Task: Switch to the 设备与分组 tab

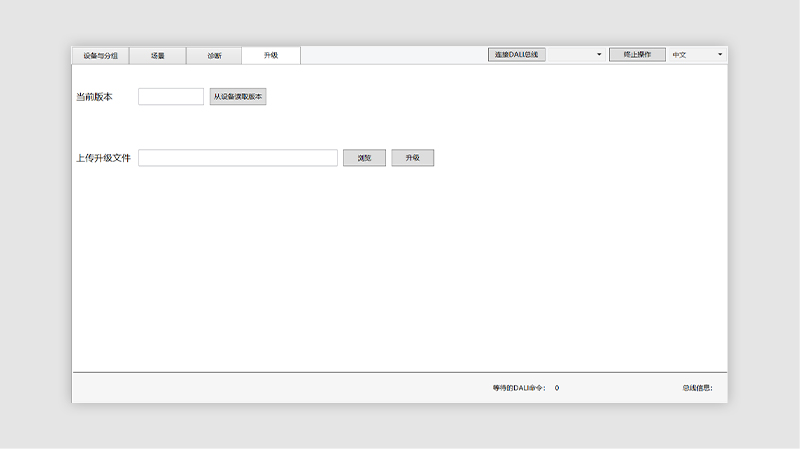Action: click(x=100, y=56)
